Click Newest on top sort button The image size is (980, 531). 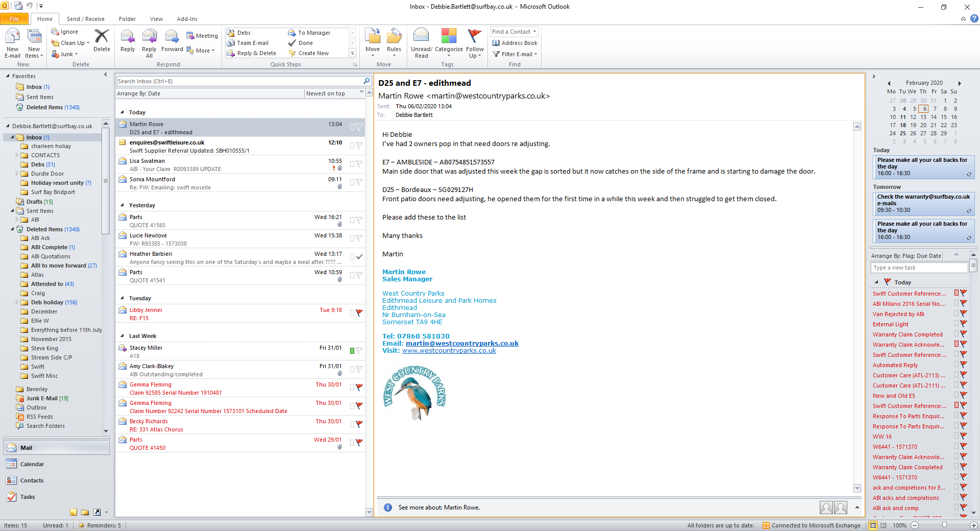point(334,93)
